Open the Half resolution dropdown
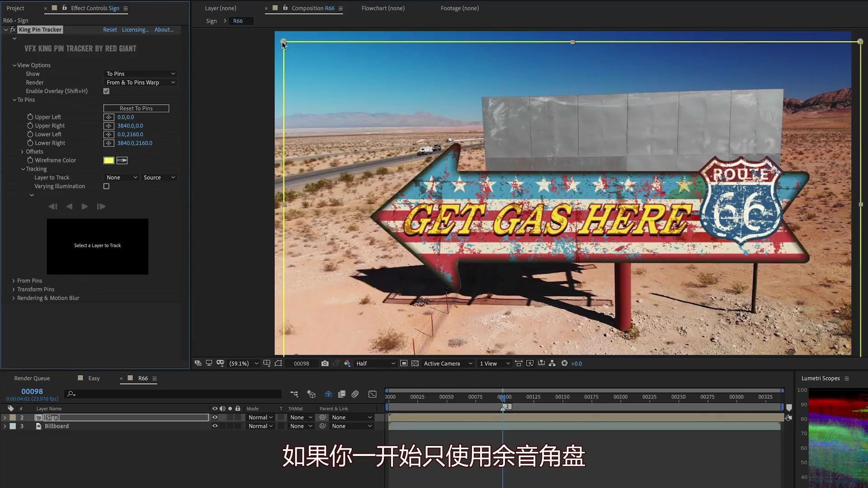This screenshot has width=868, height=488. click(x=375, y=363)
